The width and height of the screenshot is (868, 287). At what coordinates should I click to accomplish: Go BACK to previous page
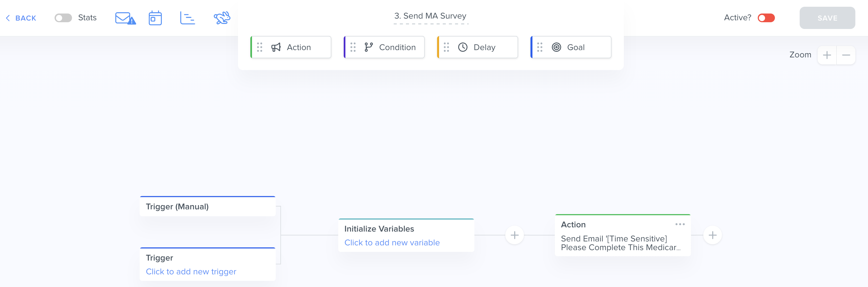21,18
